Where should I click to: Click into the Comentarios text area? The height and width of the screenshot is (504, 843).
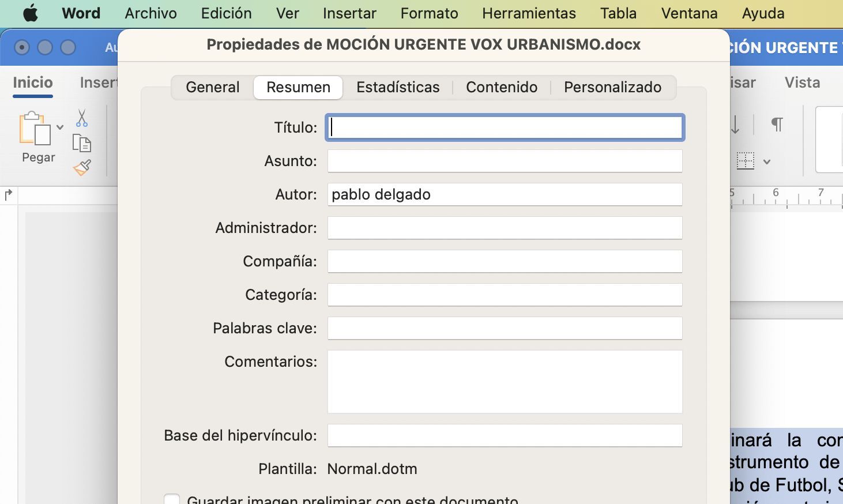click(505, 381)
